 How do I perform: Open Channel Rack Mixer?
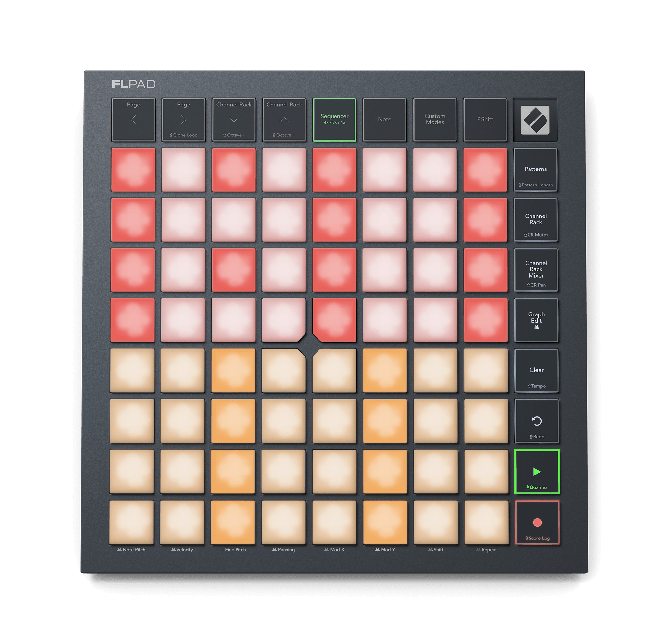536,270
